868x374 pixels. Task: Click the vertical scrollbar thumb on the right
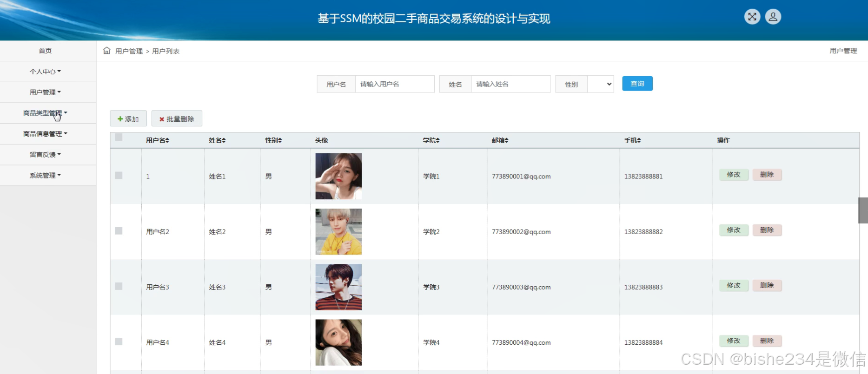point(863,210)
